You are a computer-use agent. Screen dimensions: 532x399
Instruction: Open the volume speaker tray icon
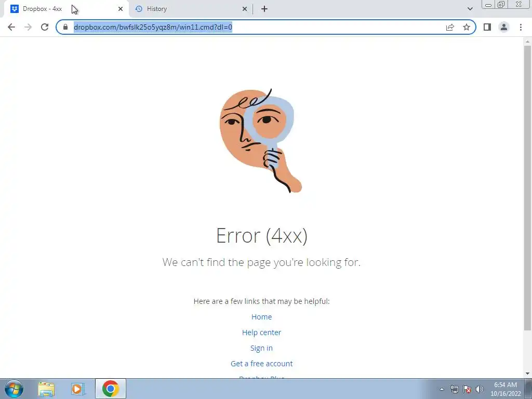point(480,389)
